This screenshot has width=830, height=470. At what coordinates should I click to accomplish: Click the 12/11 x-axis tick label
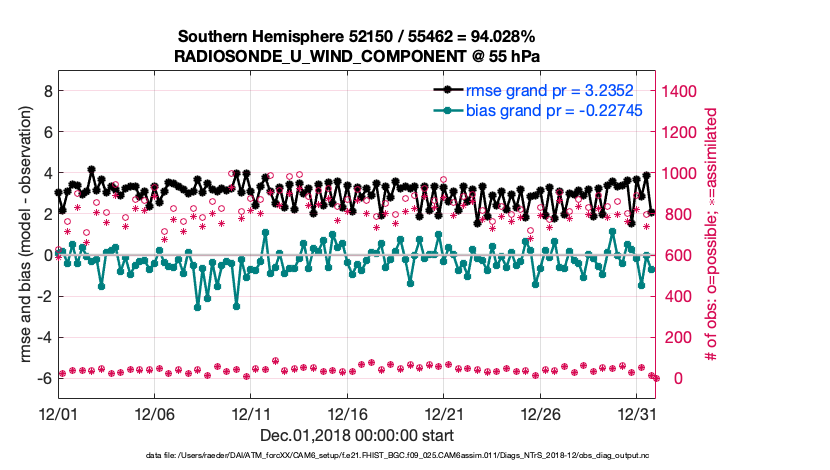tap(252, 413)
